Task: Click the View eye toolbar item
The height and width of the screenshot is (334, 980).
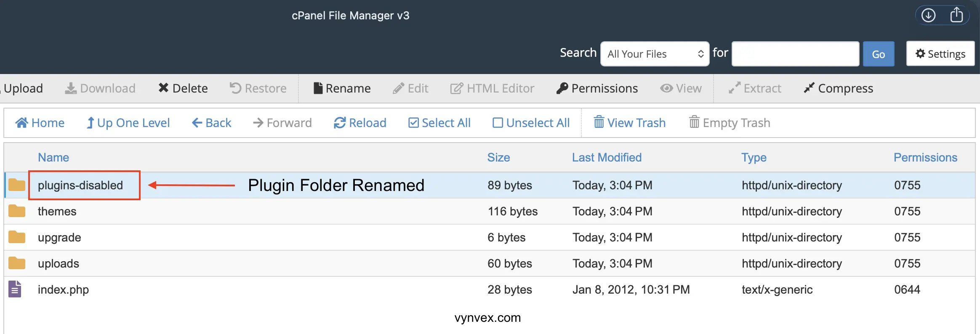Action: click(x=681, y=88)
